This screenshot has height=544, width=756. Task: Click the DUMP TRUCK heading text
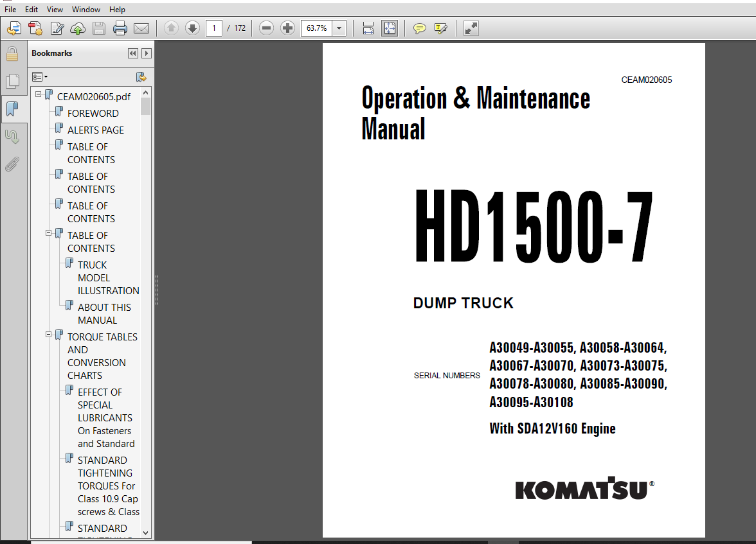[464, 303]
